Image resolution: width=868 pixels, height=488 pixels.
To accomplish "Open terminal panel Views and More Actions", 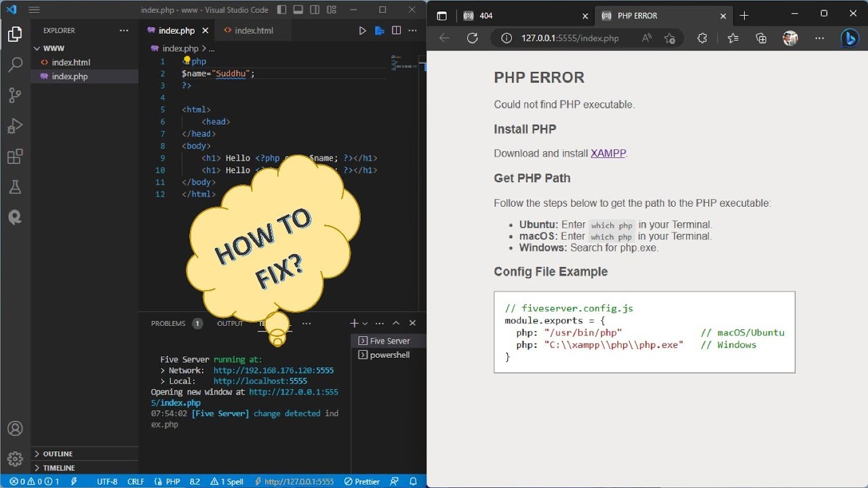I will pyautogui.click(x=379, y=323).
